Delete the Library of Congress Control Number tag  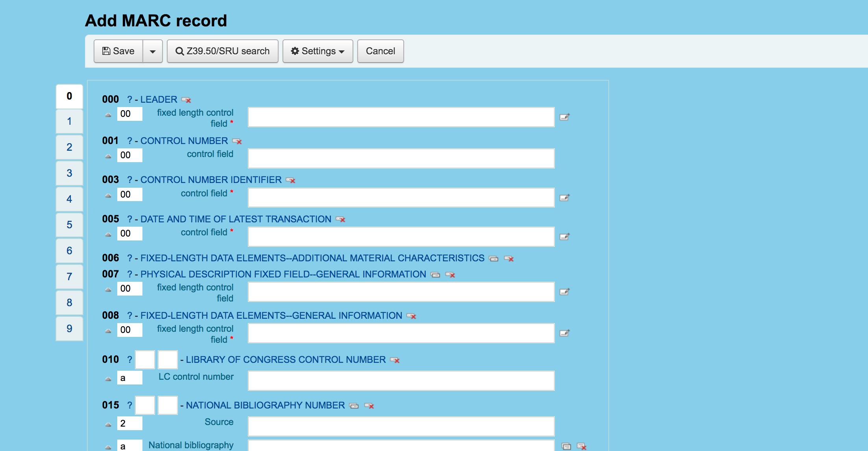395,360
